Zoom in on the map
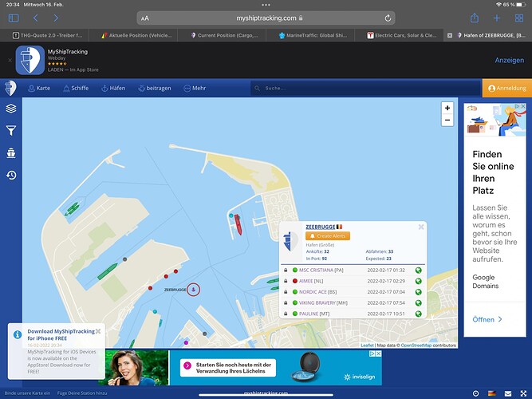The image size is (532, 399). (447, 108)
